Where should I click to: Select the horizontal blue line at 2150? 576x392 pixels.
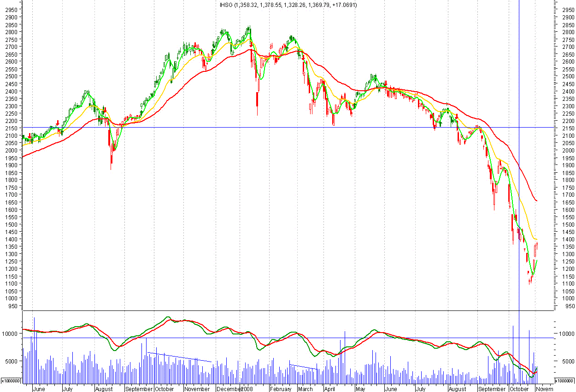pos(276,127)
